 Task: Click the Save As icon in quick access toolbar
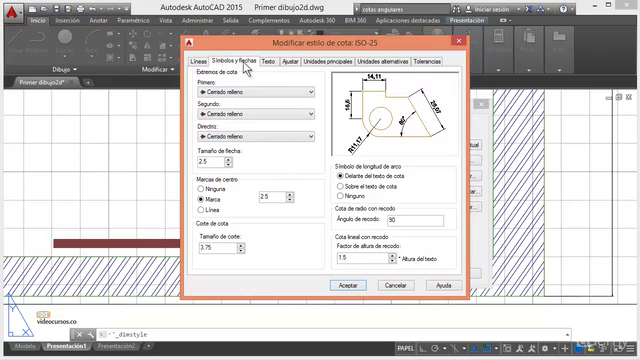point(68,9)
